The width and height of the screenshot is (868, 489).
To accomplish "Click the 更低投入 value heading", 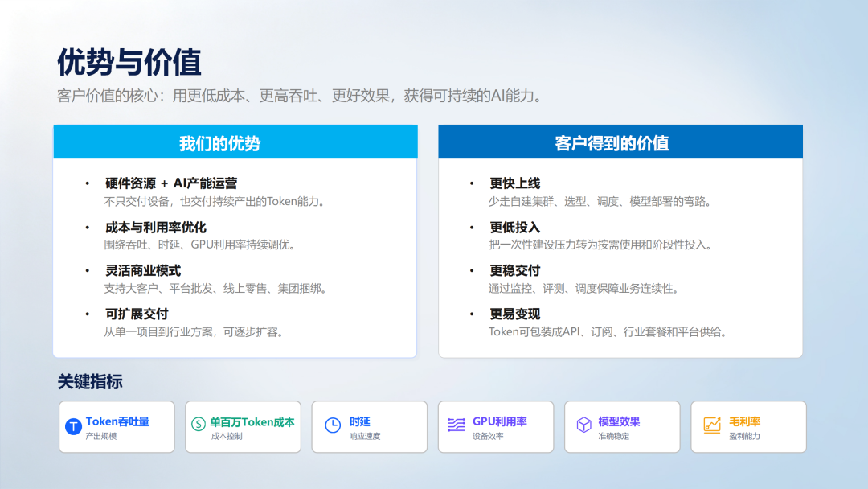I will point(515,228).
